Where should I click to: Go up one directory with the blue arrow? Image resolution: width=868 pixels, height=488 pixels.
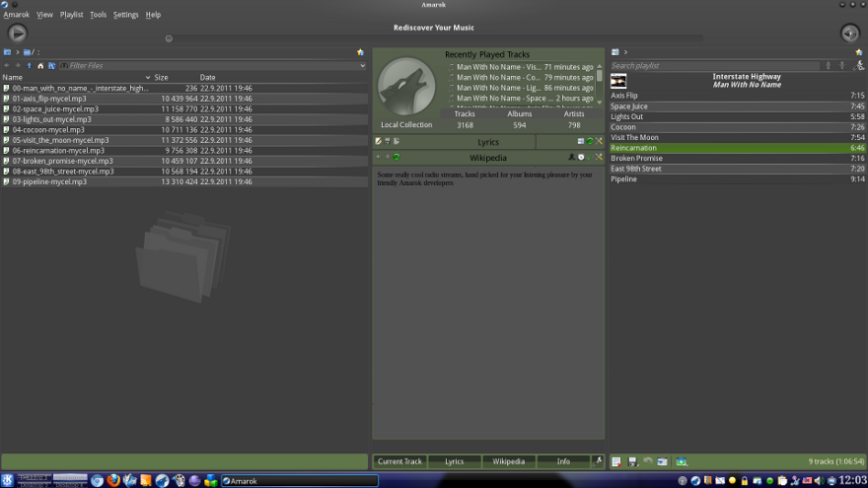[30, 66]
